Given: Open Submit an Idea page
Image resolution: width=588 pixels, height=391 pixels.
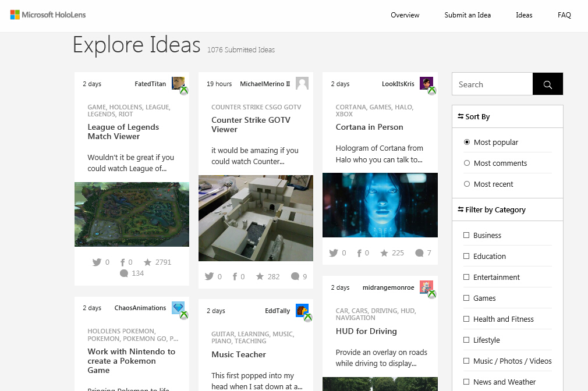Looking at the screenshot, I should pyautogui.click(x=467, y=15).
